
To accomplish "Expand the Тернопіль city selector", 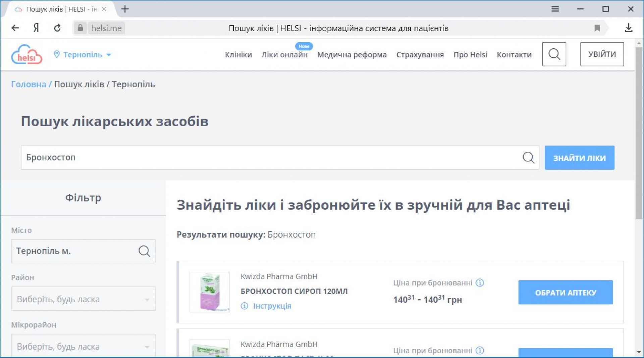I will point(83,54).
